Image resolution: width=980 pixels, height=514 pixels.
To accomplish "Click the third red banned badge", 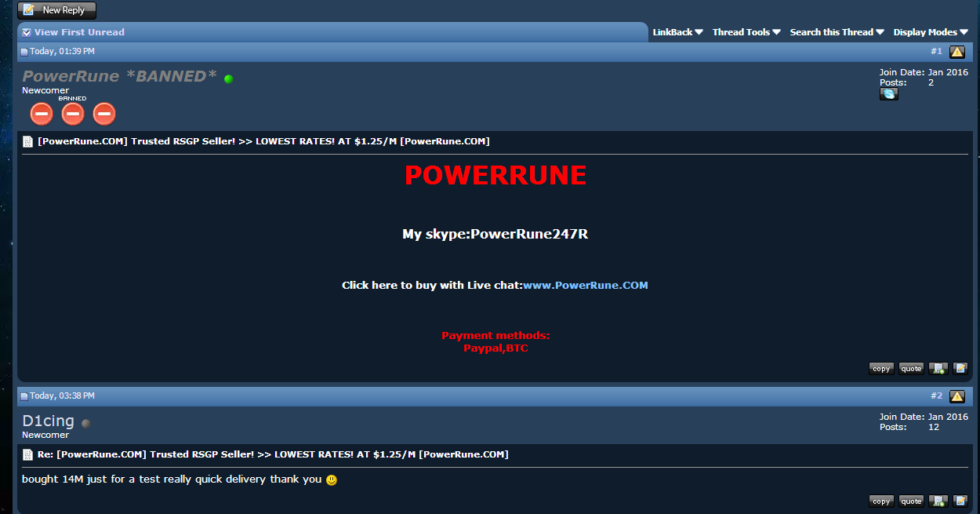I will click(x=104, y=114).
